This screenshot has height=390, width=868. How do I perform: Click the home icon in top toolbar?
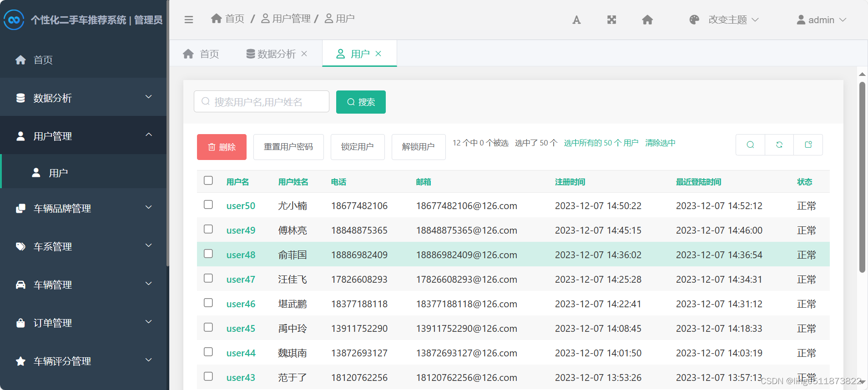tap(647, 20)
